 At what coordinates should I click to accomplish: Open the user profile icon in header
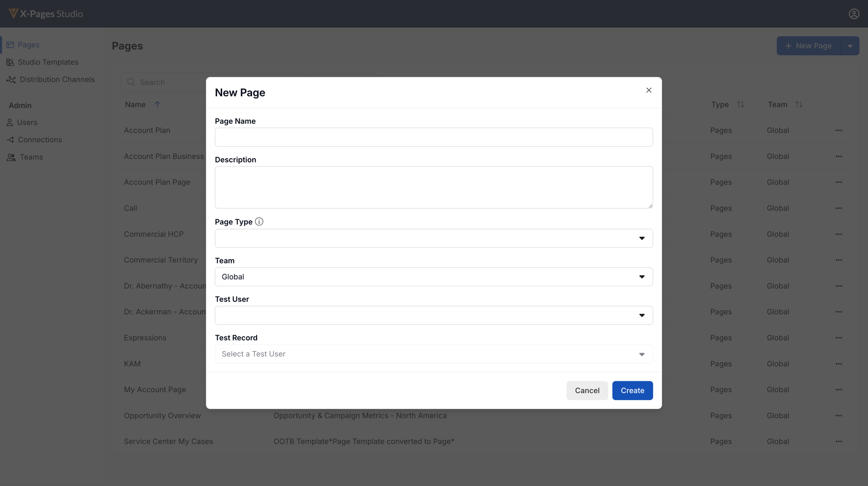point(854,14)
